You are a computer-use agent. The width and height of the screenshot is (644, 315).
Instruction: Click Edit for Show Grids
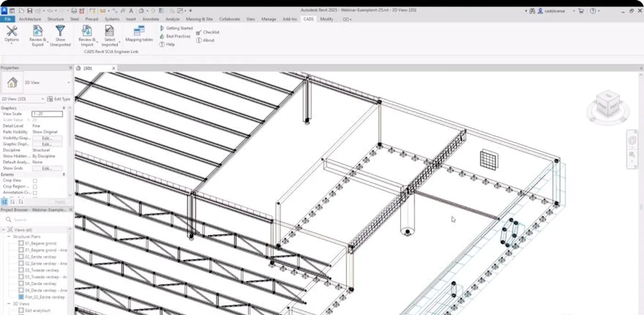(47, 169)
